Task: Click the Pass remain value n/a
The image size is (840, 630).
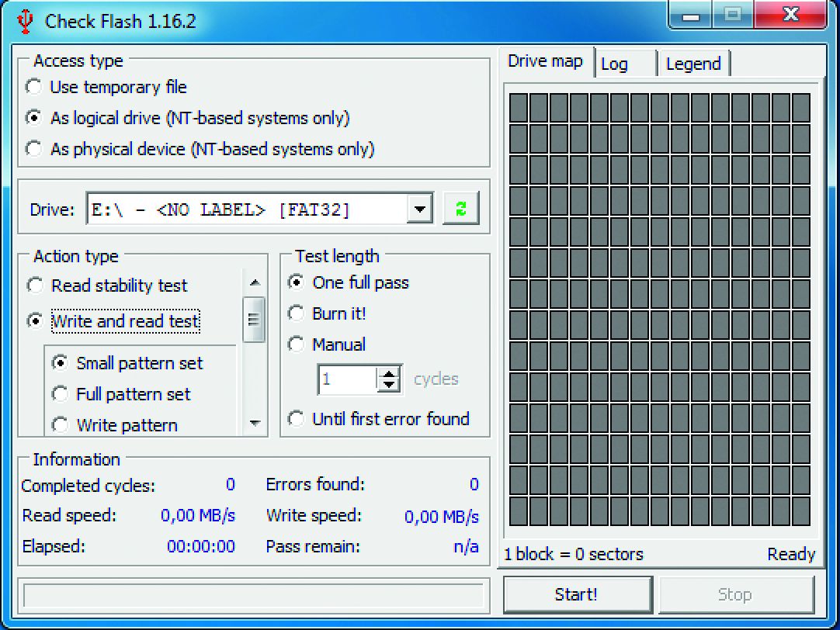Action: [466, 546]
